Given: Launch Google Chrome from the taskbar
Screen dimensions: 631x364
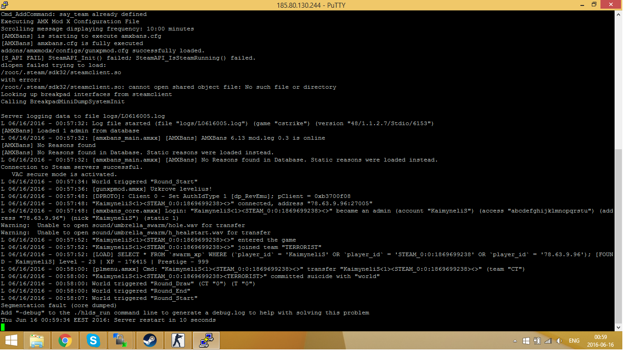Looking at the screenshot, I should pos(65,340).
